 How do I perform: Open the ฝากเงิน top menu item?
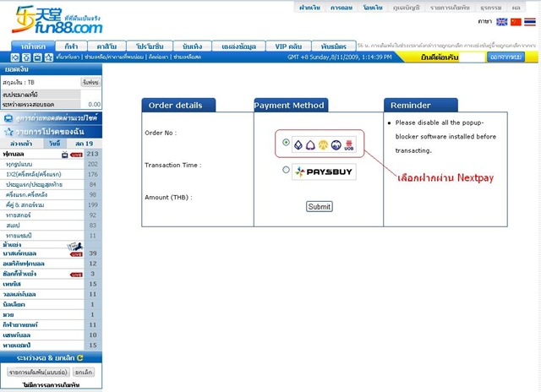point(310,8)
